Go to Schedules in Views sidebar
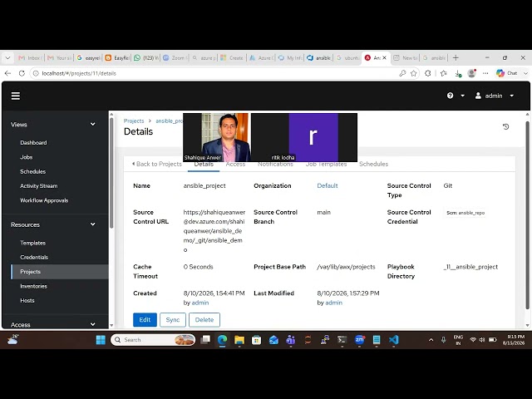This screenshot has height=399, width=532. click(32, 171)
